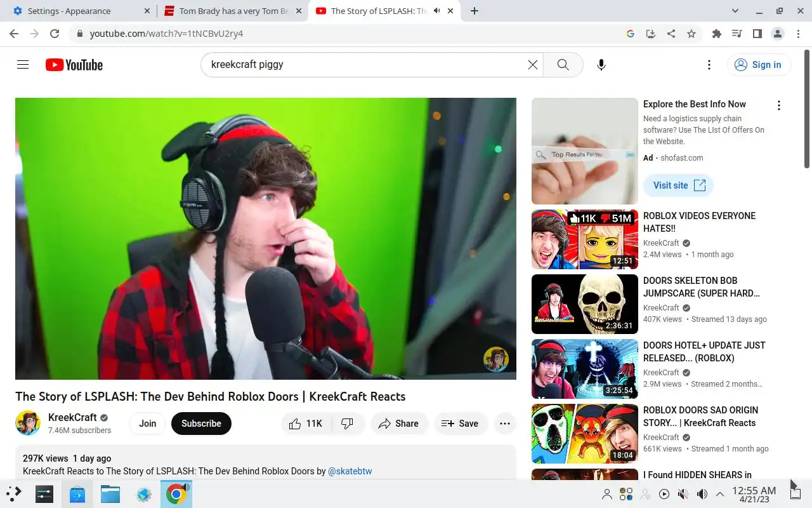Sign in to YouTube
The width and height of the screenshot is (812, 508).
pos(758,65)
